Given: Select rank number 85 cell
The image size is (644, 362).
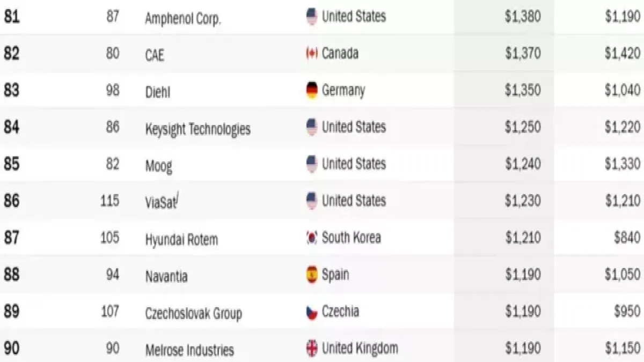Looking at the screenshot, I should pos(12,164).
